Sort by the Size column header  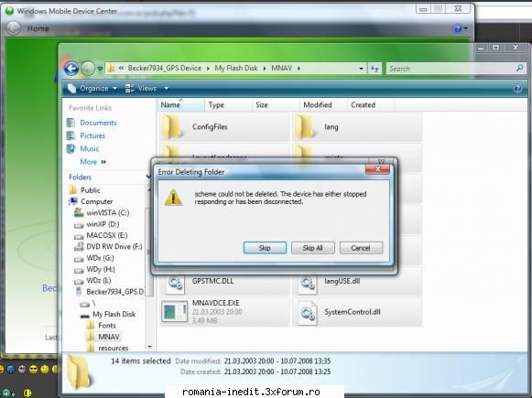(x=276, y=105)
